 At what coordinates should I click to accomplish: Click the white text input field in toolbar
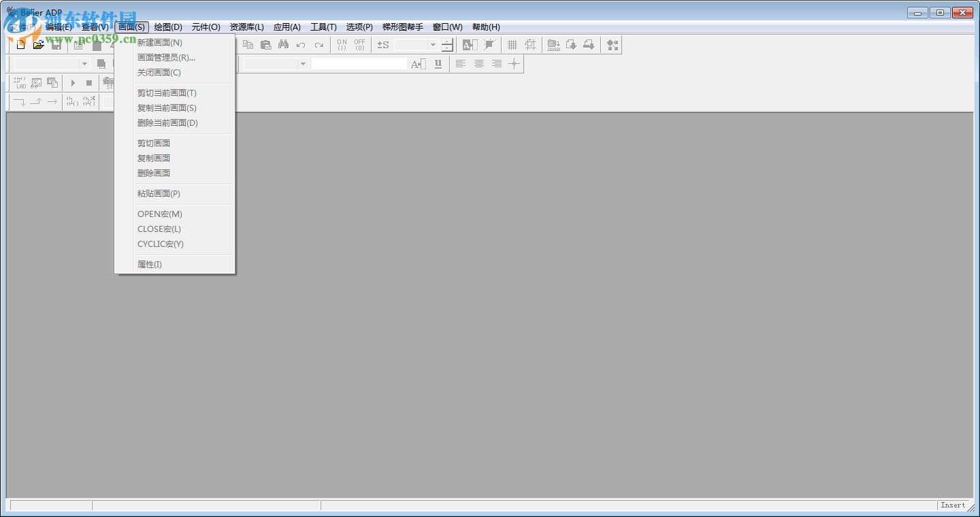(x=359, y=64)
